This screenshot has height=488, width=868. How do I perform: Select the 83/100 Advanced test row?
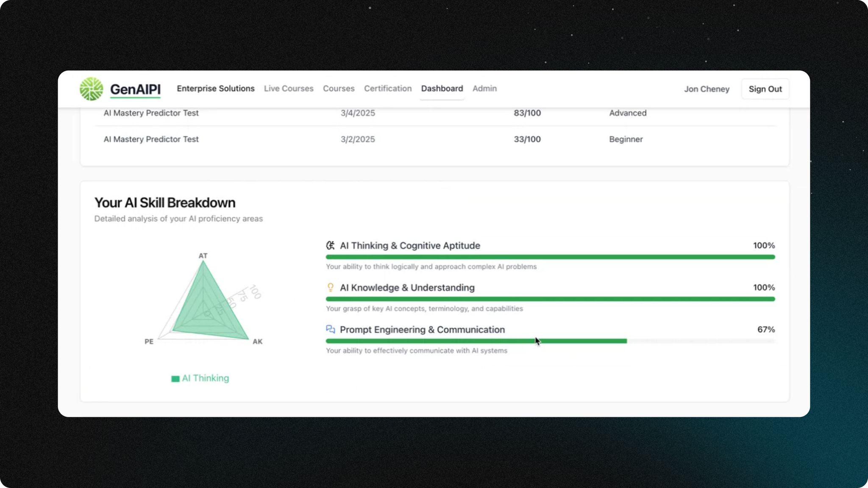tap(527, 113)
